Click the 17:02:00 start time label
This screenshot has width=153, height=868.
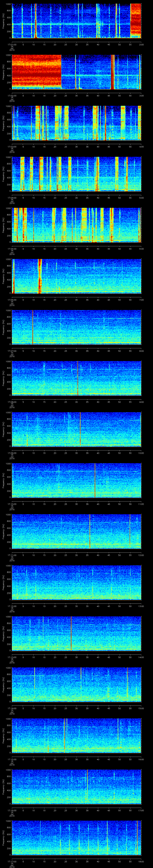pos(12,95)
